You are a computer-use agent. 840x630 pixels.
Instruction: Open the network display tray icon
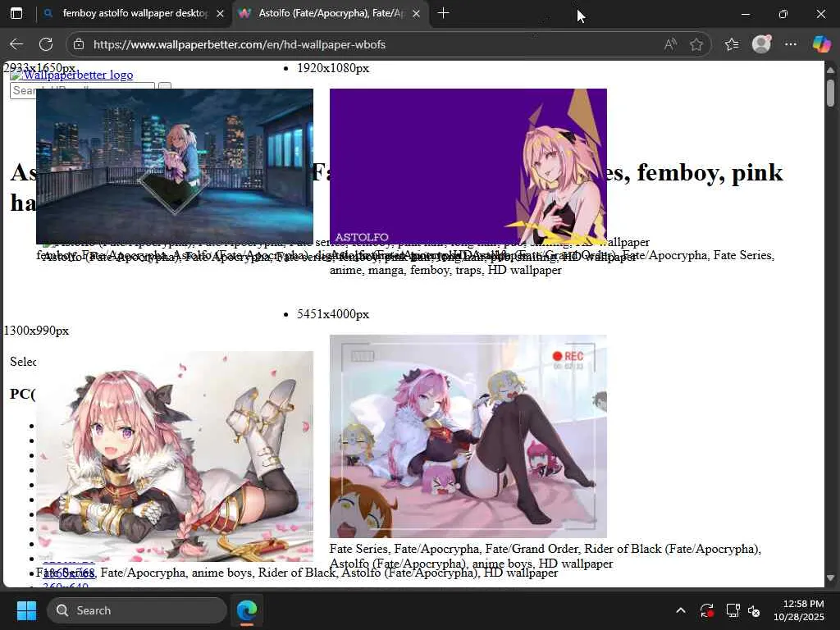pyautogui.click(x=733, y=610)
